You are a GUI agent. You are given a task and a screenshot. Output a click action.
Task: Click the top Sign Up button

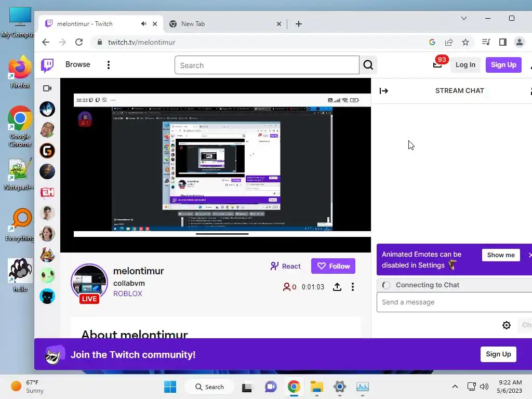(503, 65)
